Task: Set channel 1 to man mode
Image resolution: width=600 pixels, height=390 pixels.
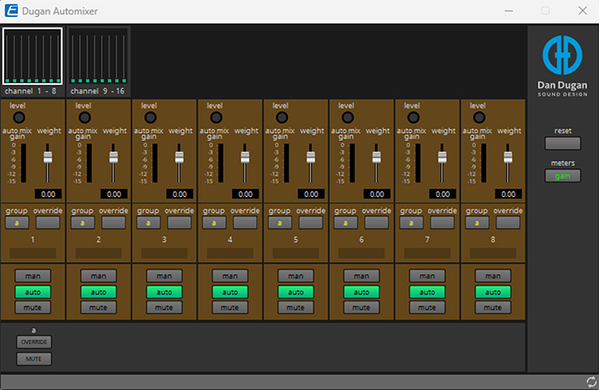Action: tap(33, 276)
